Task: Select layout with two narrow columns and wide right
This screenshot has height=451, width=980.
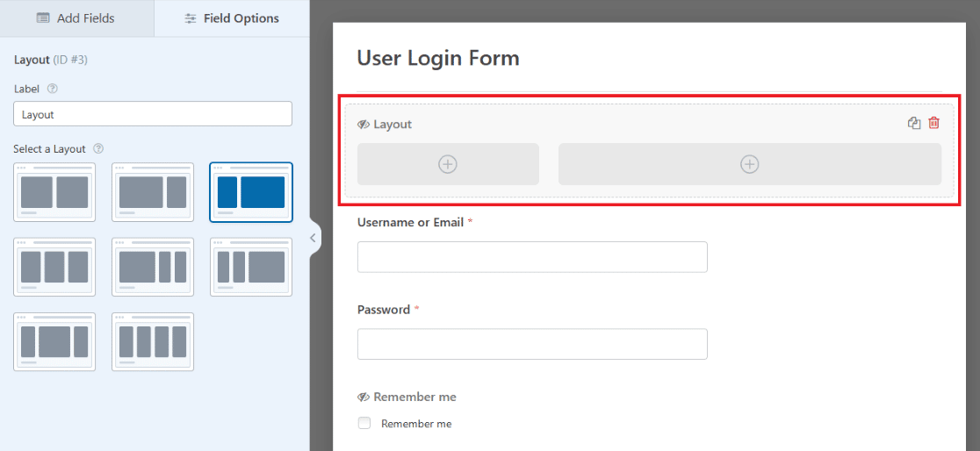Action: click(x=251, y=267)
